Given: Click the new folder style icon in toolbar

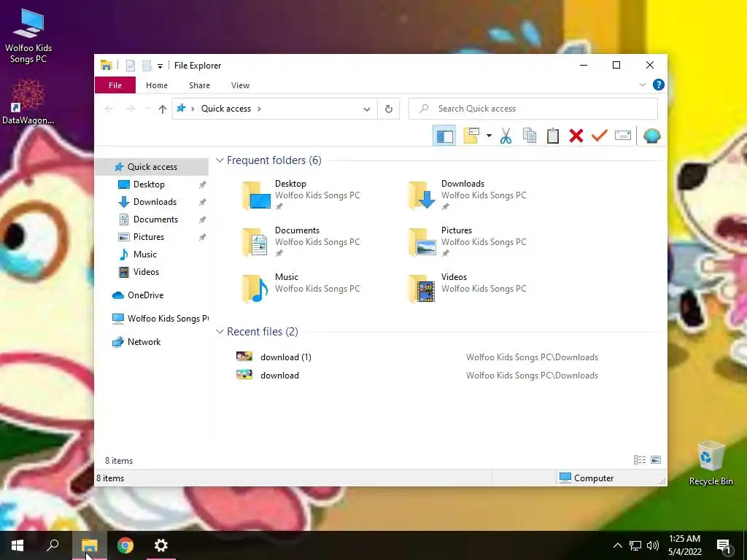Looking at the screenshot, I should coord(471,136).
